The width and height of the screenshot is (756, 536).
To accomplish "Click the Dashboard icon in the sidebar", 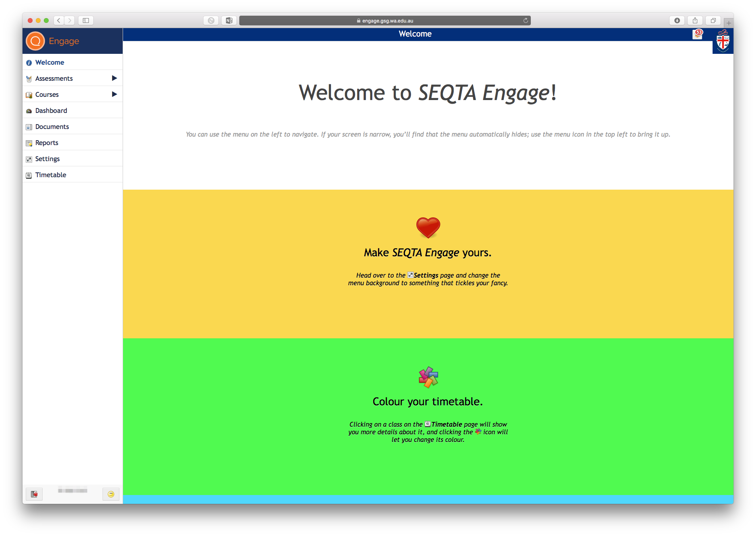I will coord(29,110).
